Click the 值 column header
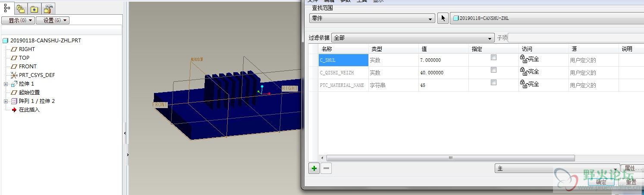This screenshot has width=644, height=195. tap(443, 49)
